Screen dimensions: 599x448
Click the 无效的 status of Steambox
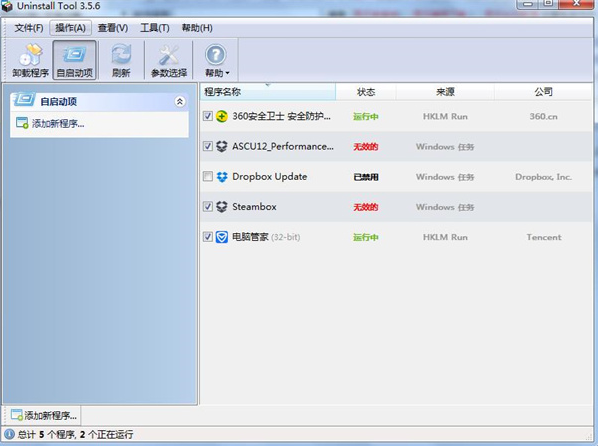[366, 207]
